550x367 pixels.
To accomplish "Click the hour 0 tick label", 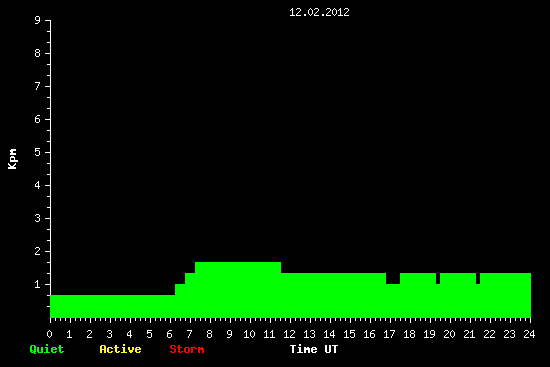I will (49, 334).
